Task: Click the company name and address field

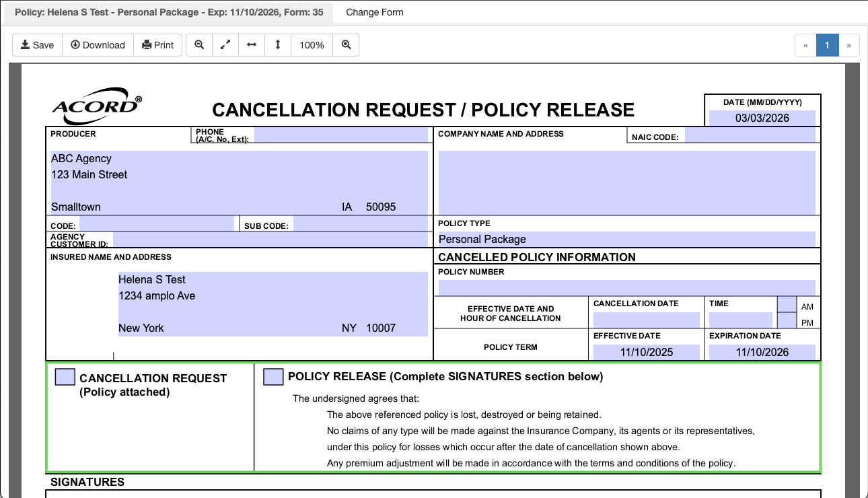Action: pos(627,182)
